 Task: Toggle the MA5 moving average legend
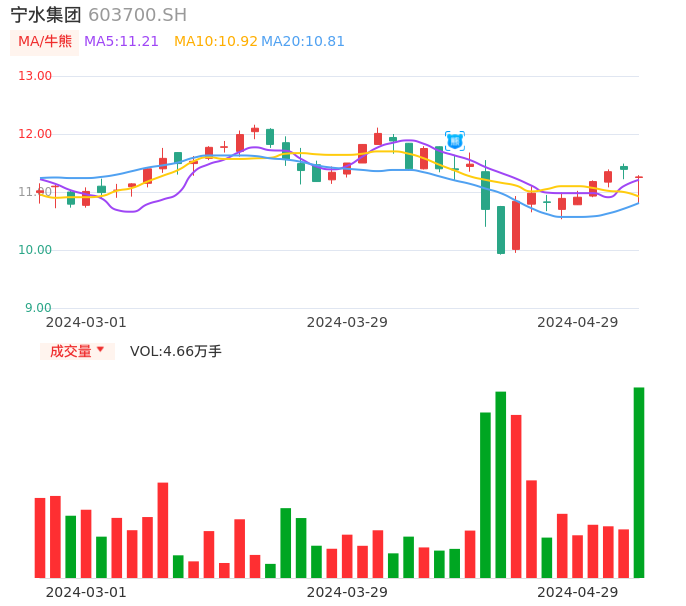point(121,42)
